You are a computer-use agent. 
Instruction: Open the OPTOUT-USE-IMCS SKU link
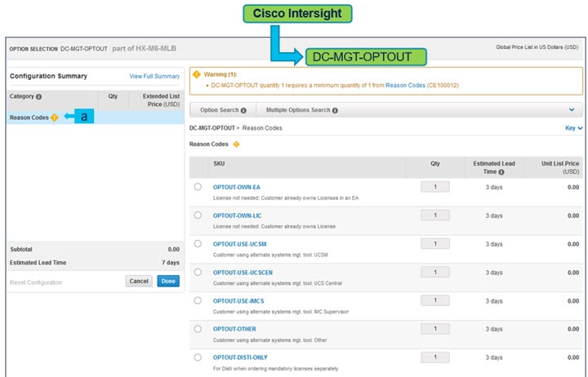tap(238, 301)
